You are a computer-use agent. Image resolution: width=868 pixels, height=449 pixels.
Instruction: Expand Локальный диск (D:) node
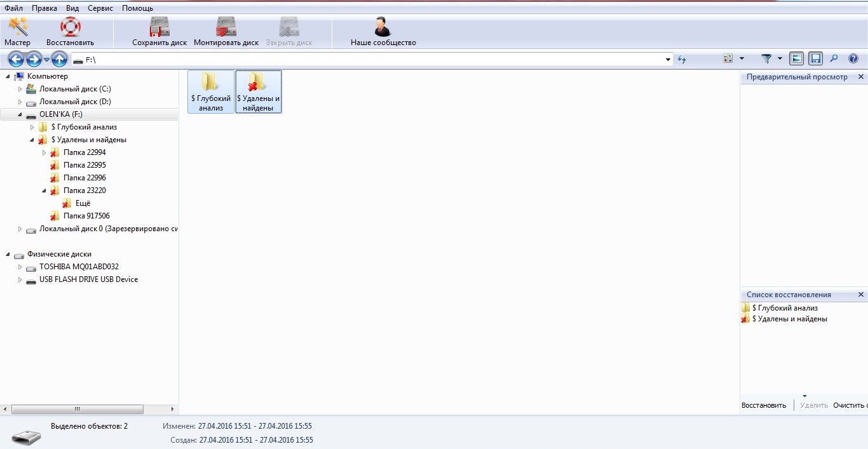(20, 102)
